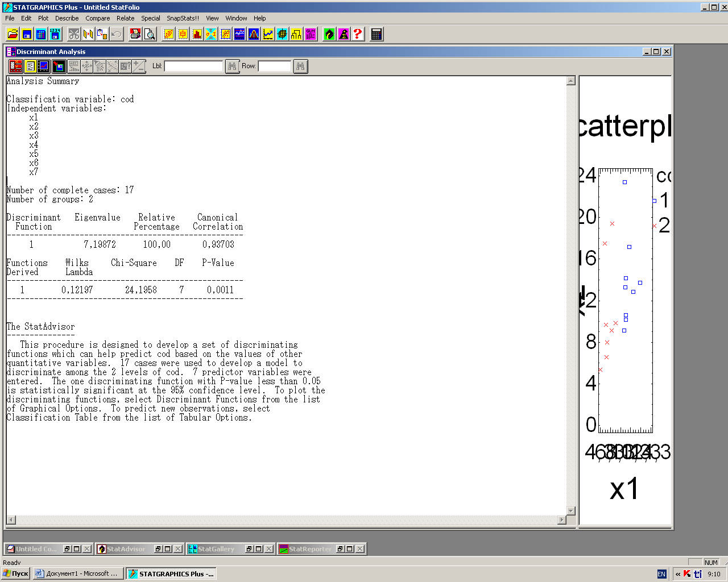Click the Save Data File icon
Viewport: 728px width, 582px height.
click(55, 34)
